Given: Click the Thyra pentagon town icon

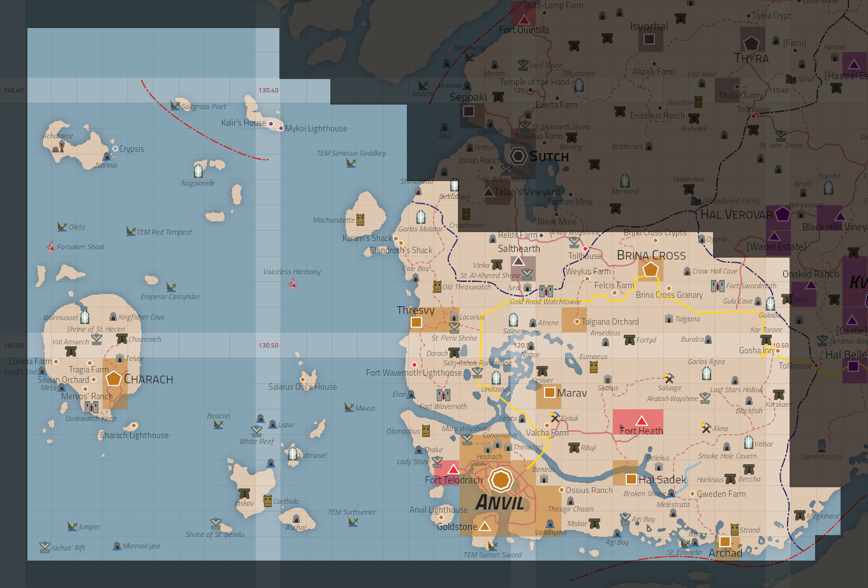Looking at the screenshot, I should point(751,43).
